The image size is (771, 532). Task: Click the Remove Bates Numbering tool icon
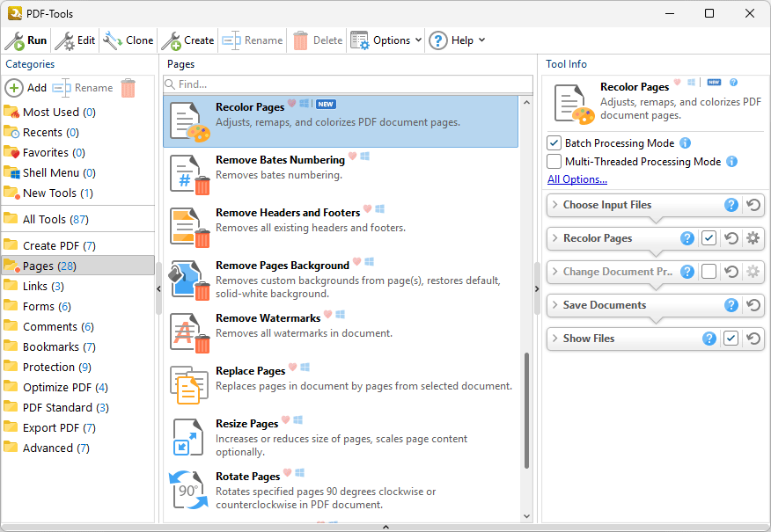point(189,175)
